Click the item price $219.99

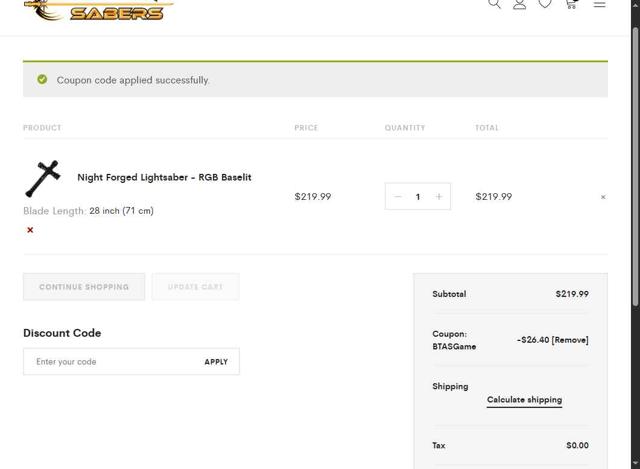click(x=313, y=197)
